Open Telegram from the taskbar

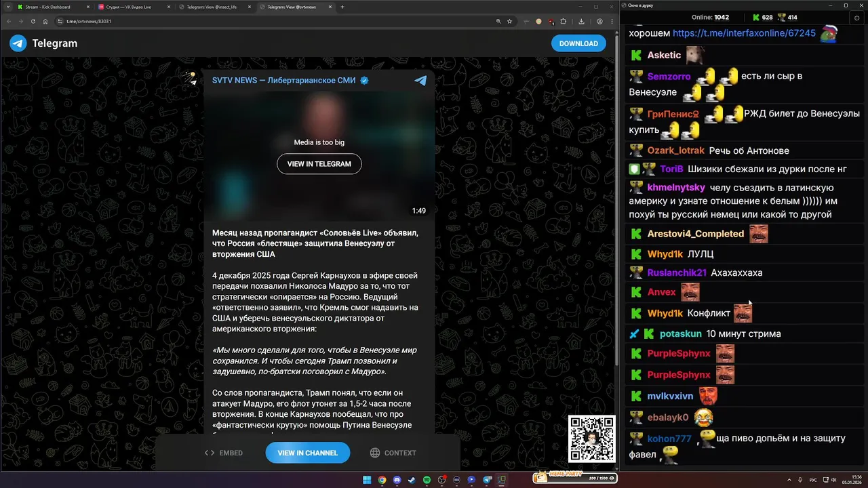tap(487, 480)
